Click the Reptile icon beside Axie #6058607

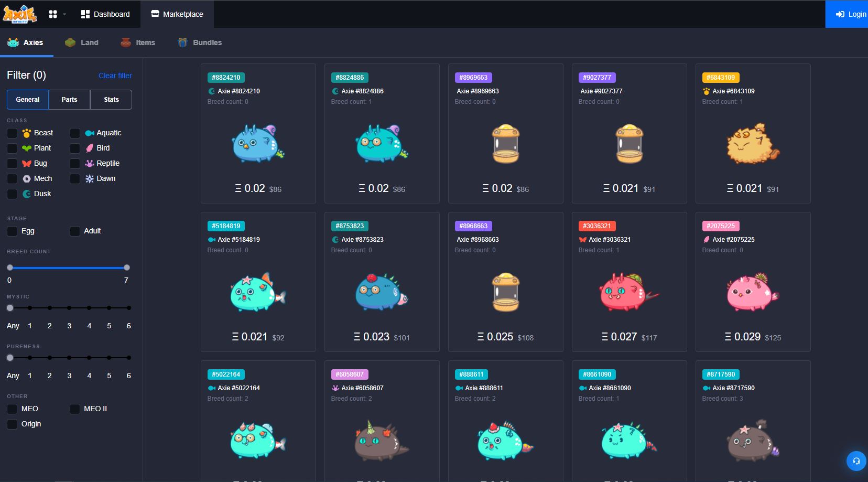point(335,388)
